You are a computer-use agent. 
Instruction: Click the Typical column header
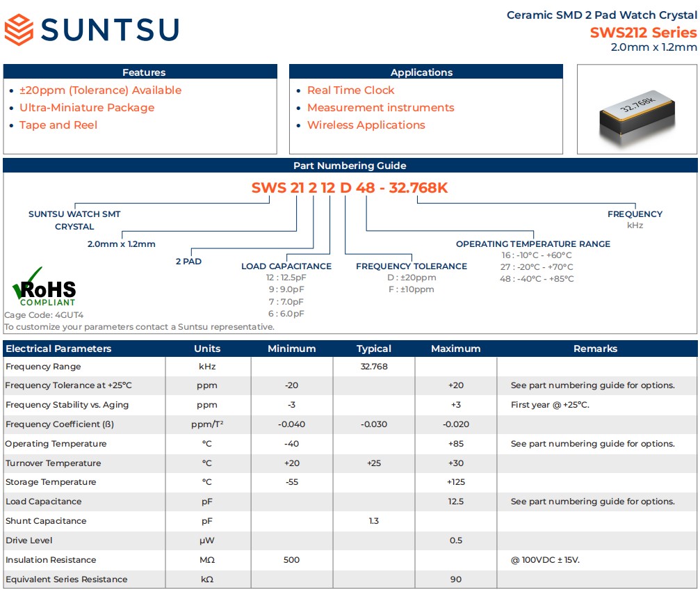click(374, 349)
